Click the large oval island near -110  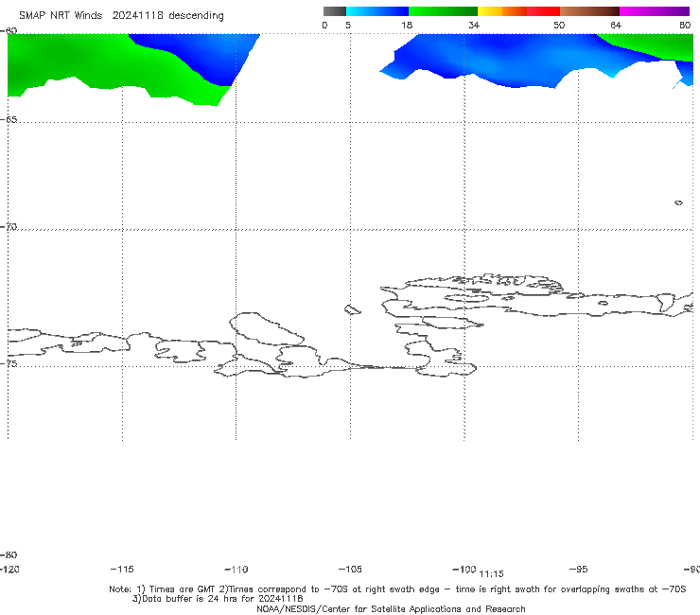(x=267, y=329)
